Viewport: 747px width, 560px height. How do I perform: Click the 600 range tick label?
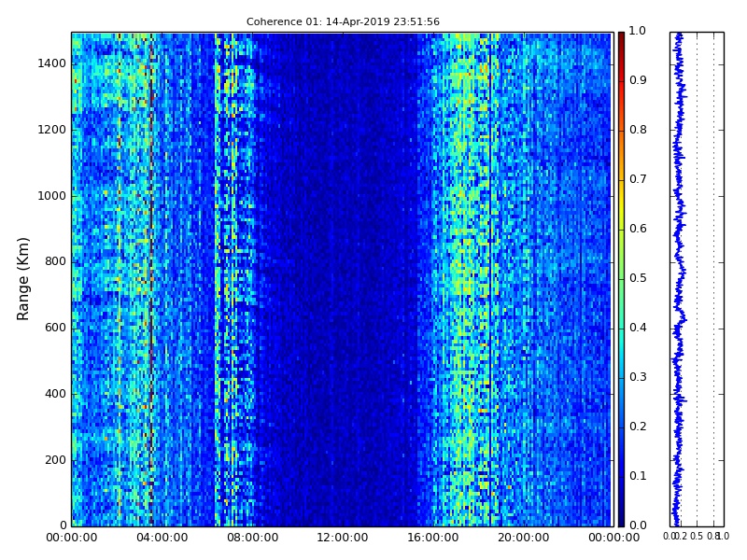pyautogui.click(x=55, y=329)
